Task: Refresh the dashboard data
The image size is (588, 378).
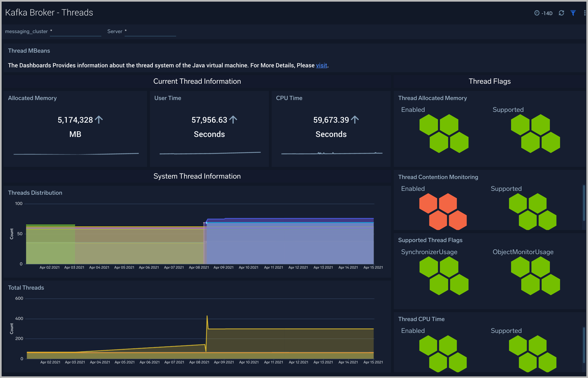Action: pos(561,13)
